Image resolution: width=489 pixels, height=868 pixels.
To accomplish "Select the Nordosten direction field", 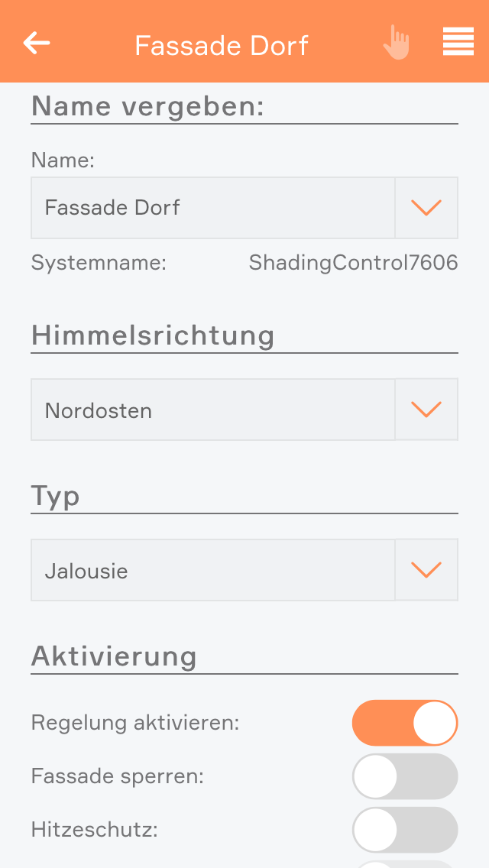I will tap(212, 410).
